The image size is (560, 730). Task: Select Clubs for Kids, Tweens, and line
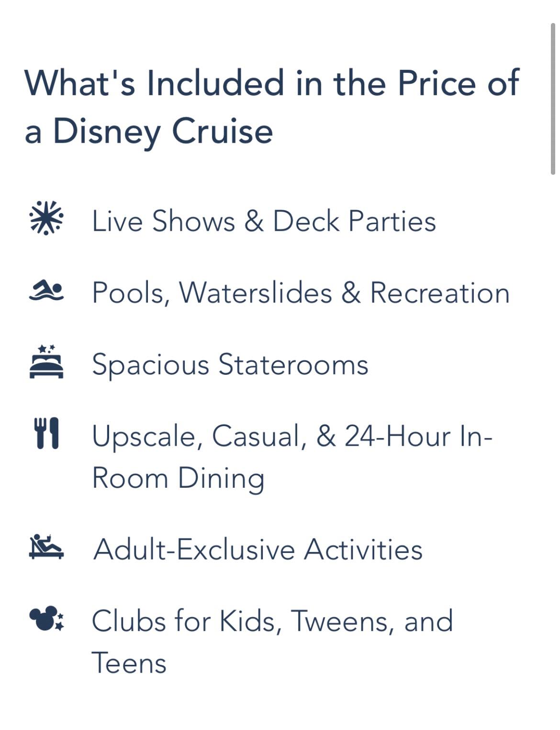point(272,621)
